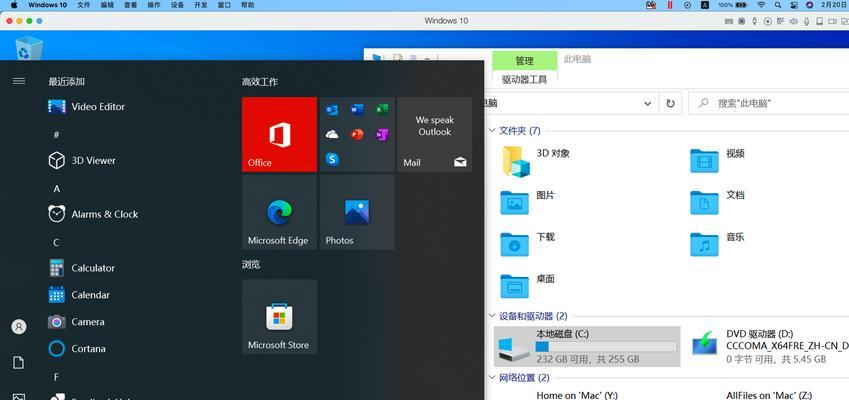Launch 3D Viewer app
849x400 pixels.
82,160
